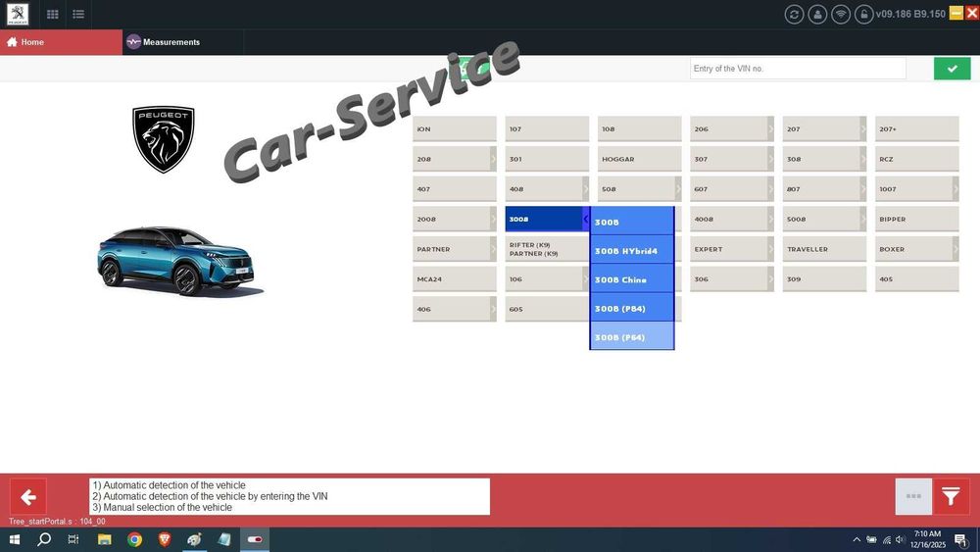The width and height of the screenshot is (980, 552).
Task: Select the 301 model button
Action: [x=547, y=159]
